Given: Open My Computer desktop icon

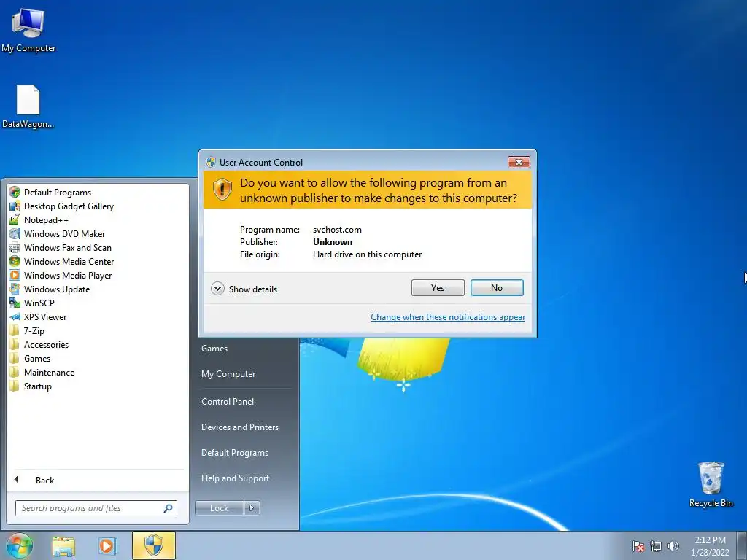Looking at the screenshot, I should [28, 29].
